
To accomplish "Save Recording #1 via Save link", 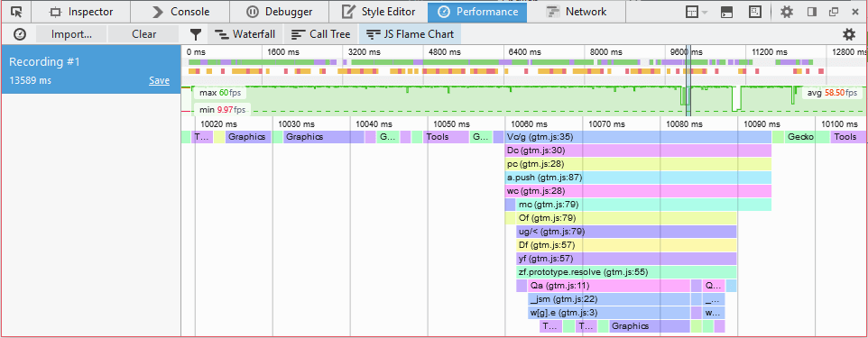I will point(159,81).
